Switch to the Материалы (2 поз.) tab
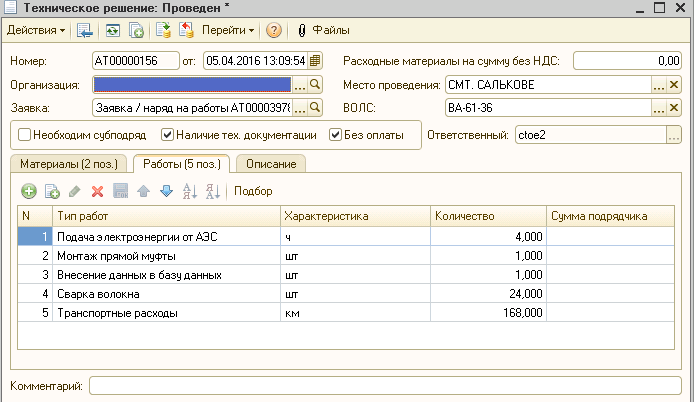694x402 pixels. point(67,163)
